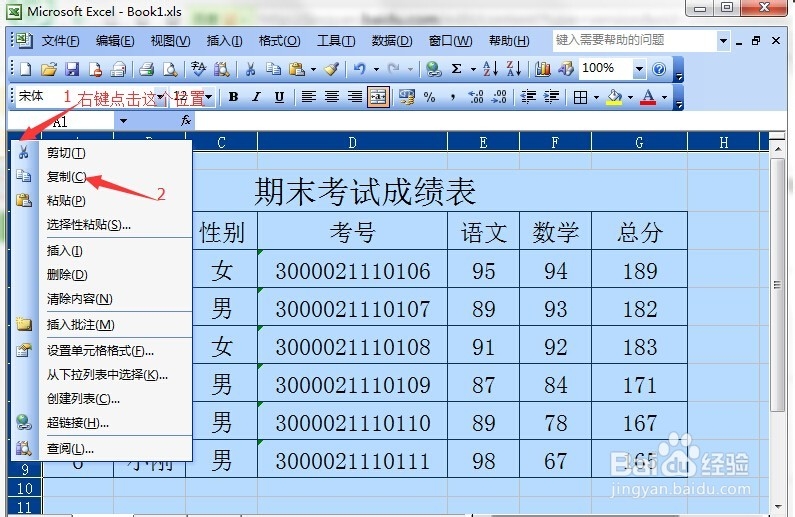Click the Borders button icon
The height and width of the screenshot is (517, 795).
point(581,97)
